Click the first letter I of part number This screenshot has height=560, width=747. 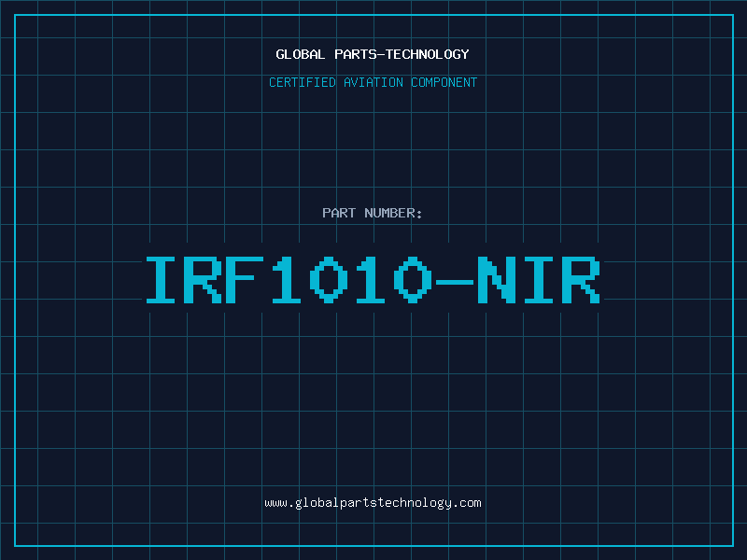(163, 279)
